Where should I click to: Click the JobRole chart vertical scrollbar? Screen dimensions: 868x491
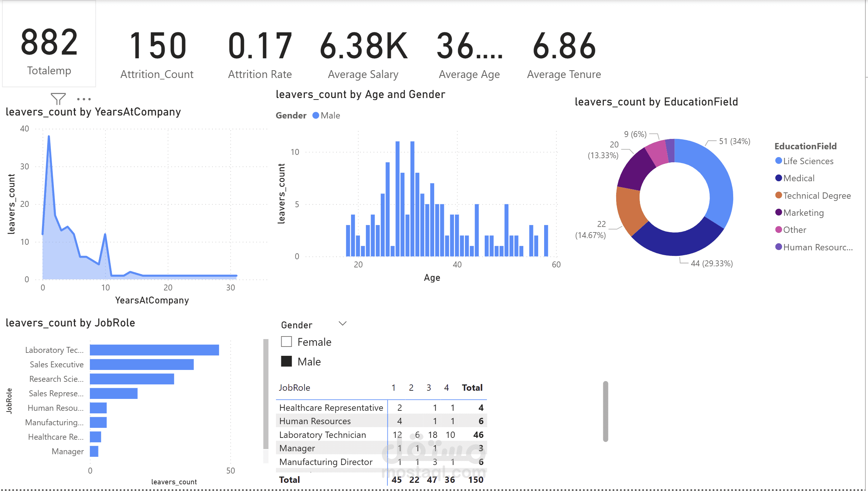266,394
